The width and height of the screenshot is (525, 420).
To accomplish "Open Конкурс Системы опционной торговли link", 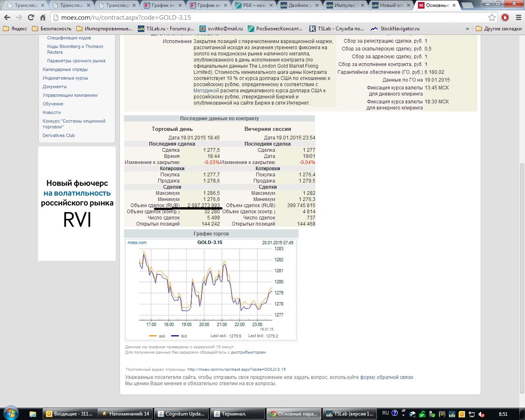I will (74, 124).
